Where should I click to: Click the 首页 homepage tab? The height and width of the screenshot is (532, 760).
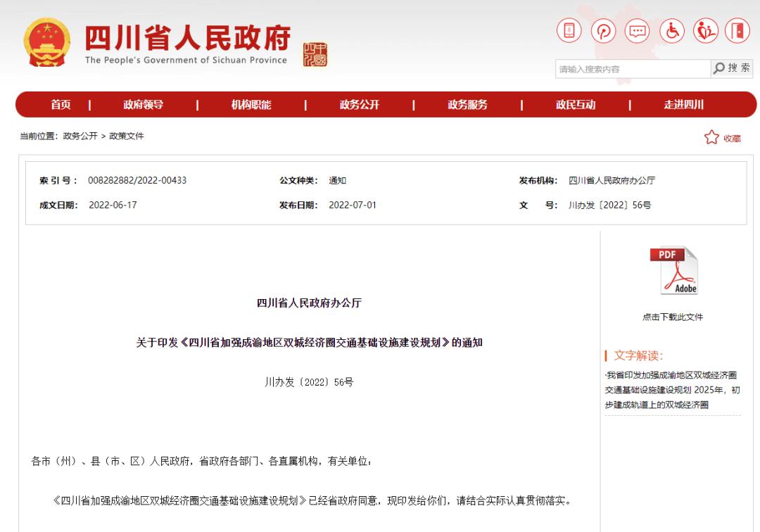[x=60, y=104]
